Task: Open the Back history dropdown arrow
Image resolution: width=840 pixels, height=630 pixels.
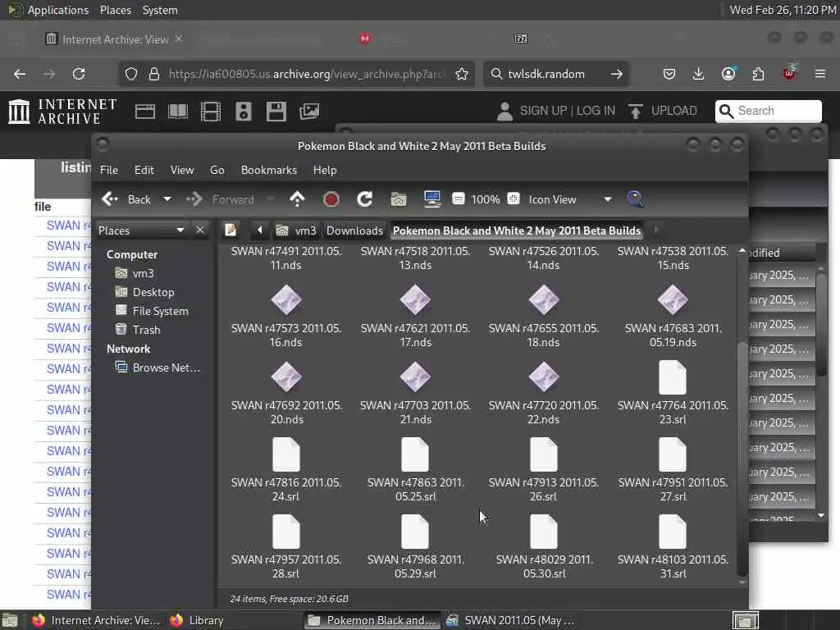Action: 167,199
